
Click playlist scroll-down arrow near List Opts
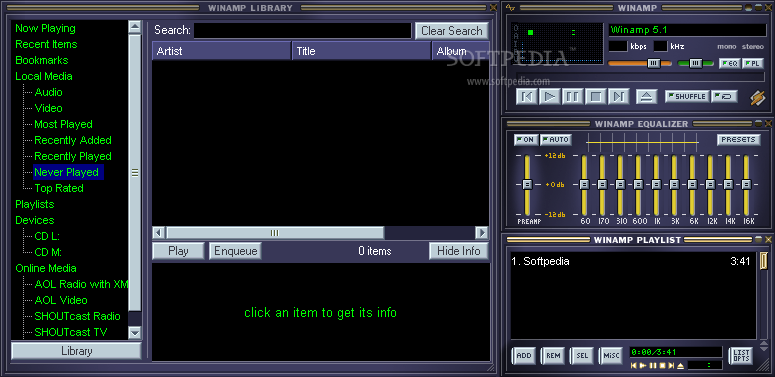pyautogui.click(x=764, y=349)
